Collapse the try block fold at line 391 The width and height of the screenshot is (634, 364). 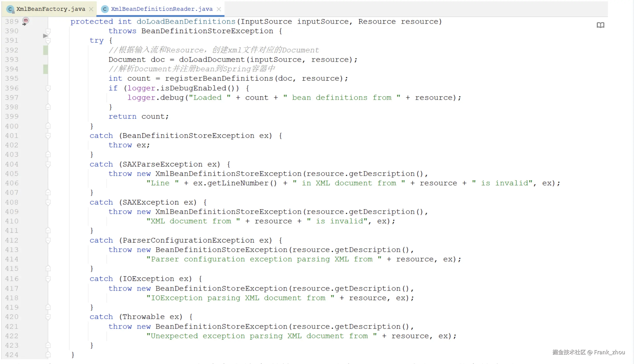coord(48,40)
